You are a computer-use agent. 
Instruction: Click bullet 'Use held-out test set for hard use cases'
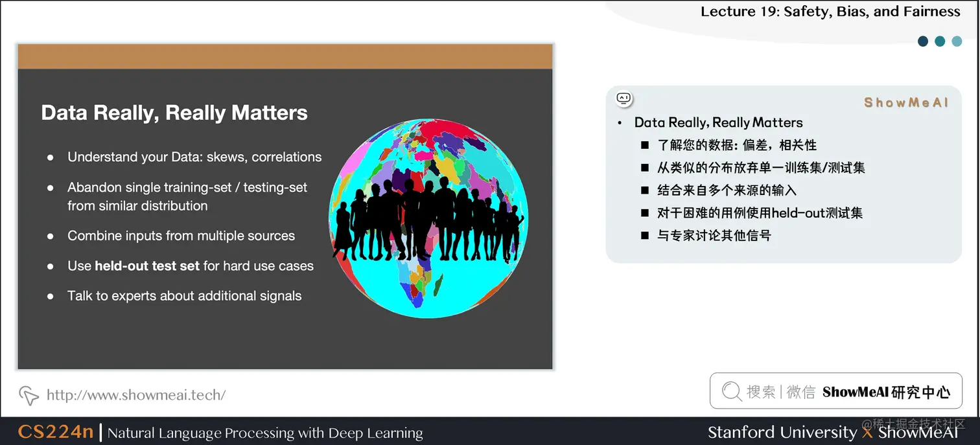[x=191, y=266]
